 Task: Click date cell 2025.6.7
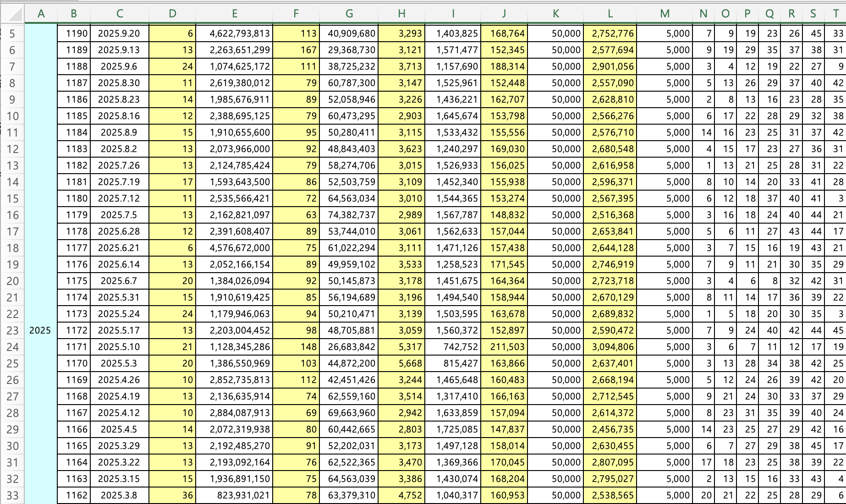coord(120,281)
